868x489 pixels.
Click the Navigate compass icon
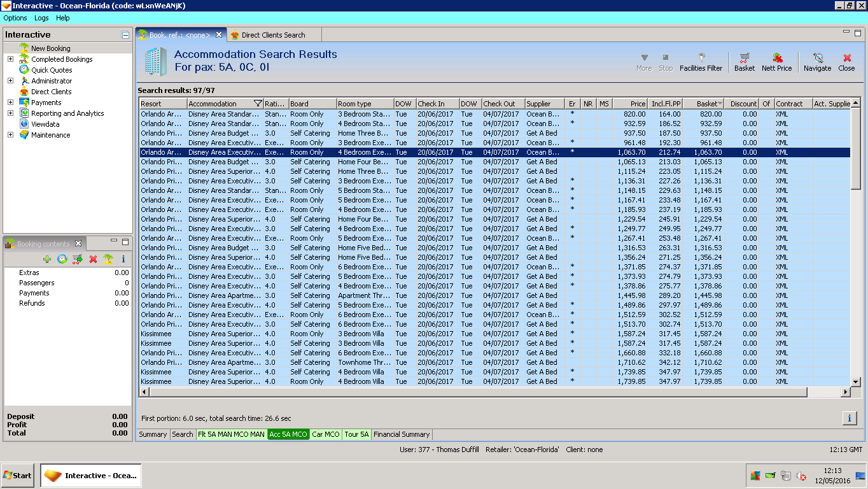coord(817,57)
